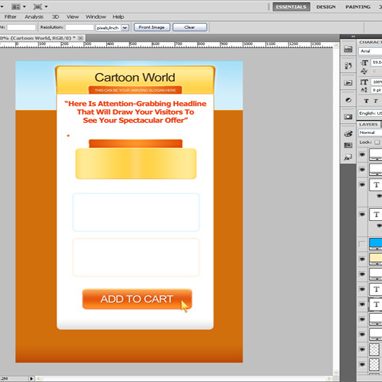
Task: Select the pale yellow layer thumbnail
Action: pyautogui.click(x=376, y=259)
